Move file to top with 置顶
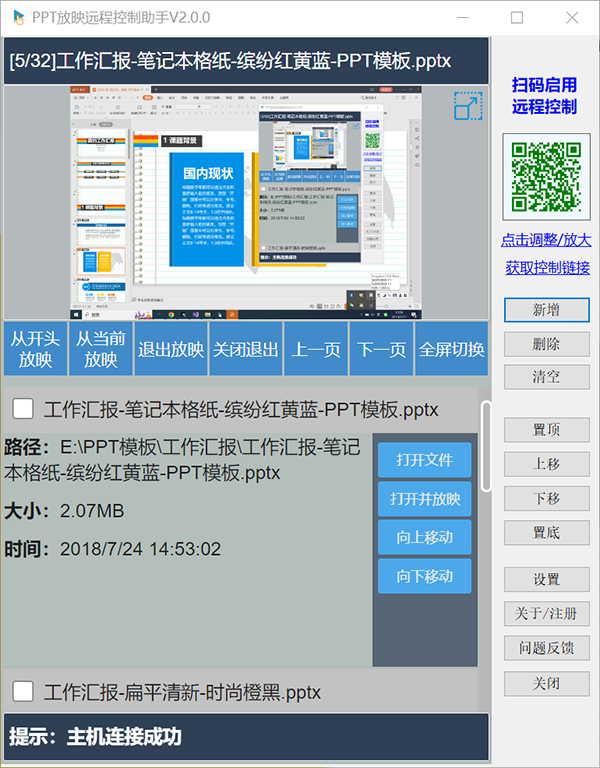600x768 pixels. (x=546, y=430)
